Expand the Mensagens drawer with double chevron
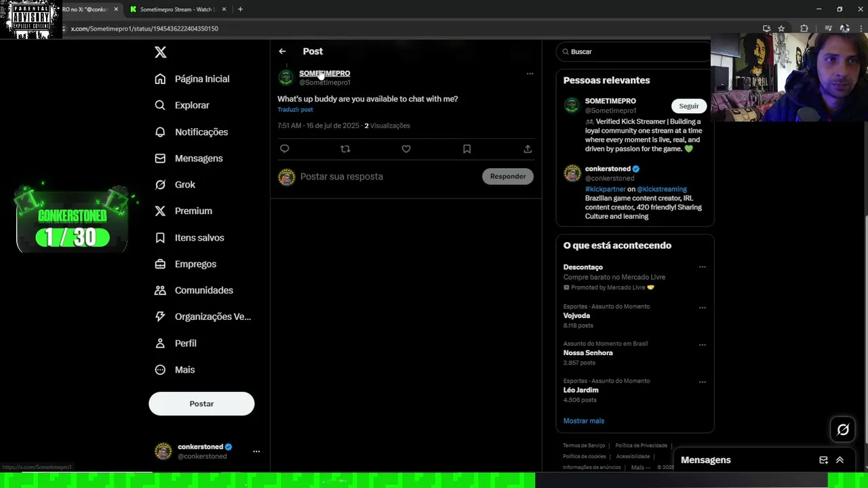Screen dimensions: 868x488 [x=840, y=460]
